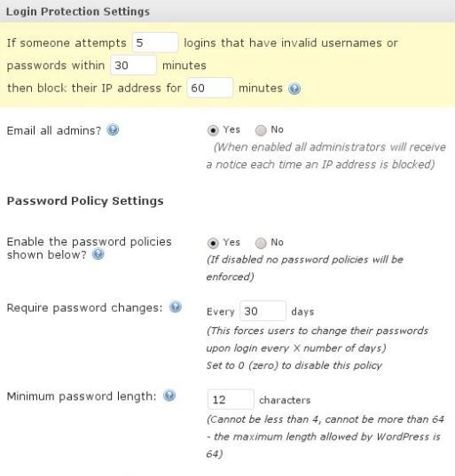Screen dimensions: 455x476
Task: Edit the minimum characters length field
Action: click(x=231, y=399)
